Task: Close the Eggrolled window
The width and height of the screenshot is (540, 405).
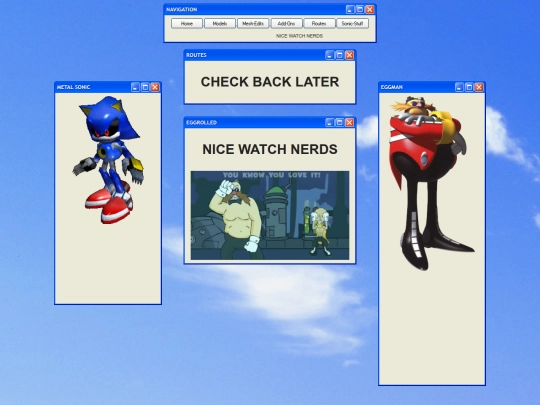Action: pyautogui.click(x=350, y=122)
